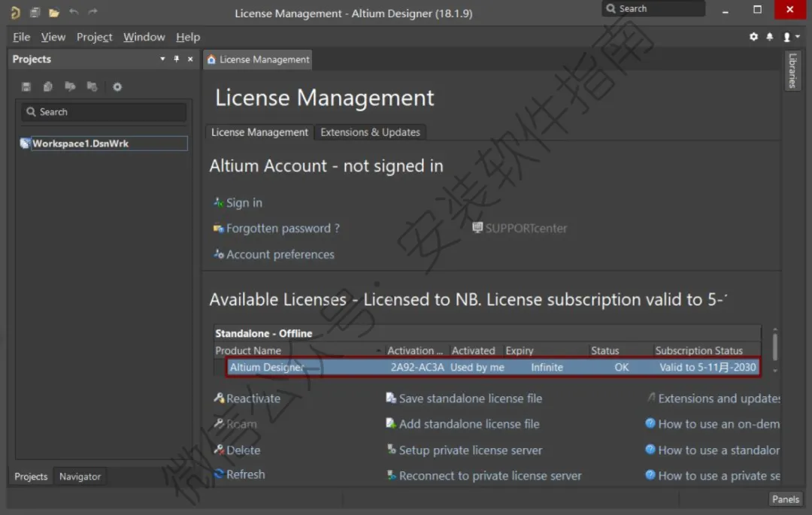Image resolution: width=812 pixels, height=515 pixels.
Task: Open the View menu
Action: pos(53,38)
